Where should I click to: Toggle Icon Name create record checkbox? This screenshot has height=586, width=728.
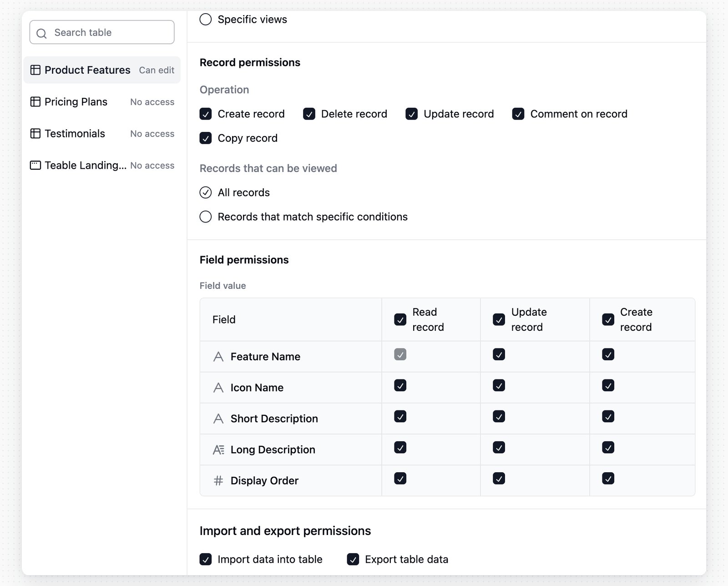click(x=608, y=385)
